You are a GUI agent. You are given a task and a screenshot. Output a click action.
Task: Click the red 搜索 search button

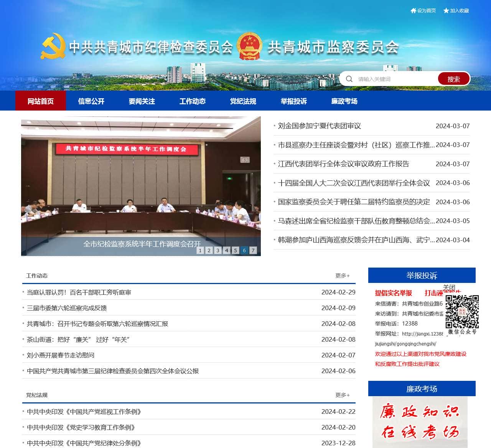(454, 79)
